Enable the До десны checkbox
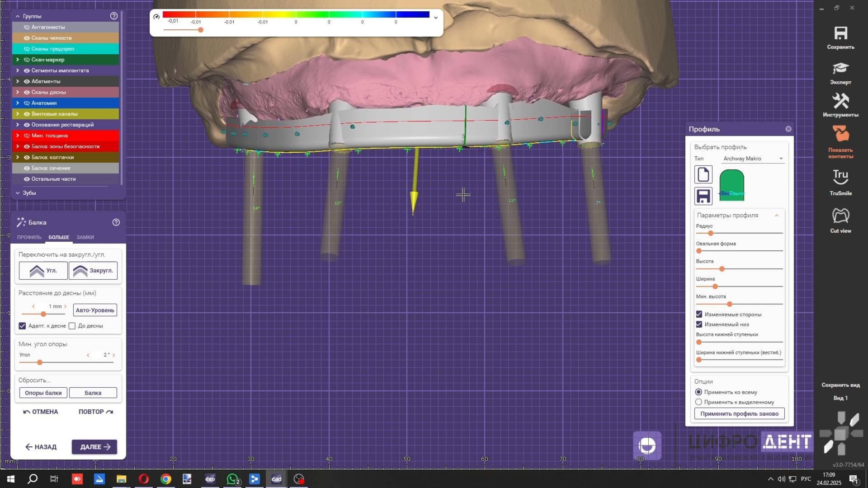868x488 pixels. point(72,326)
